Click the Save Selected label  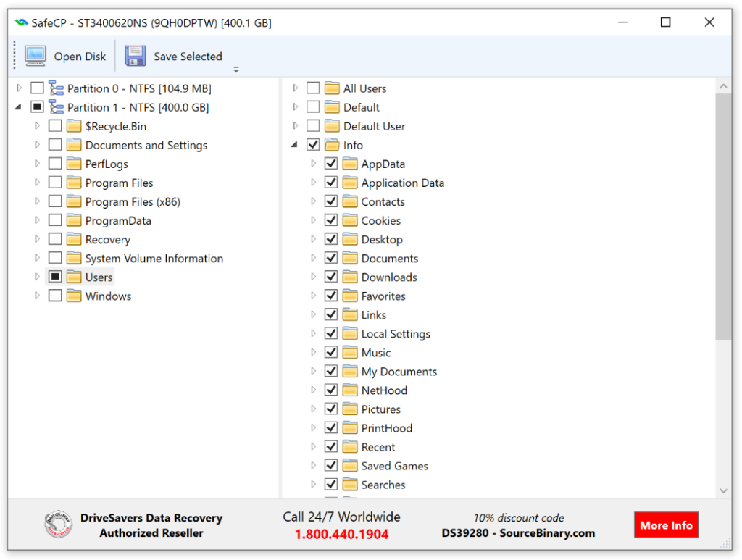pos(188,57)
